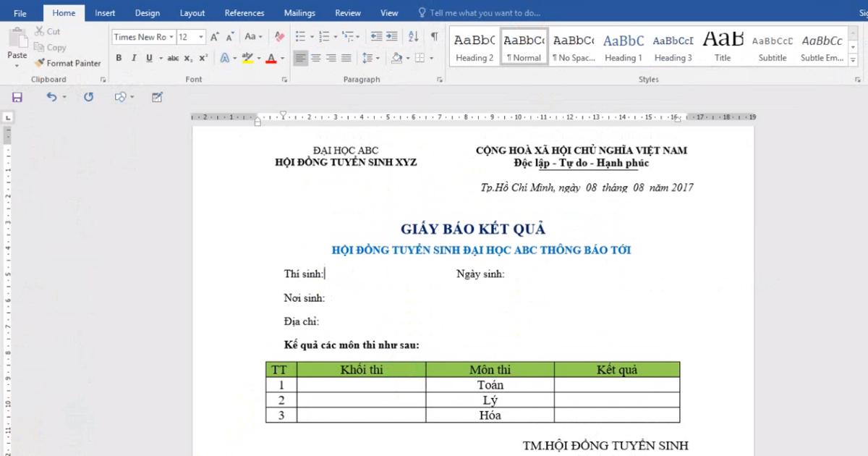
Task: Toggle Italic formatting
Action: (x=133, y=58)
